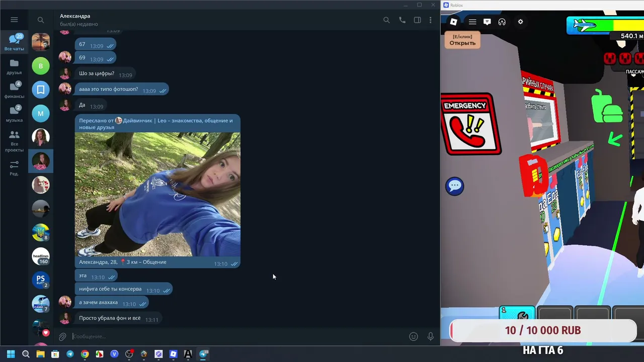Image resolution: width=644 pixels, height=362 pixels.
Task: Attach a file with the paperclip
Action: point(62,336)
